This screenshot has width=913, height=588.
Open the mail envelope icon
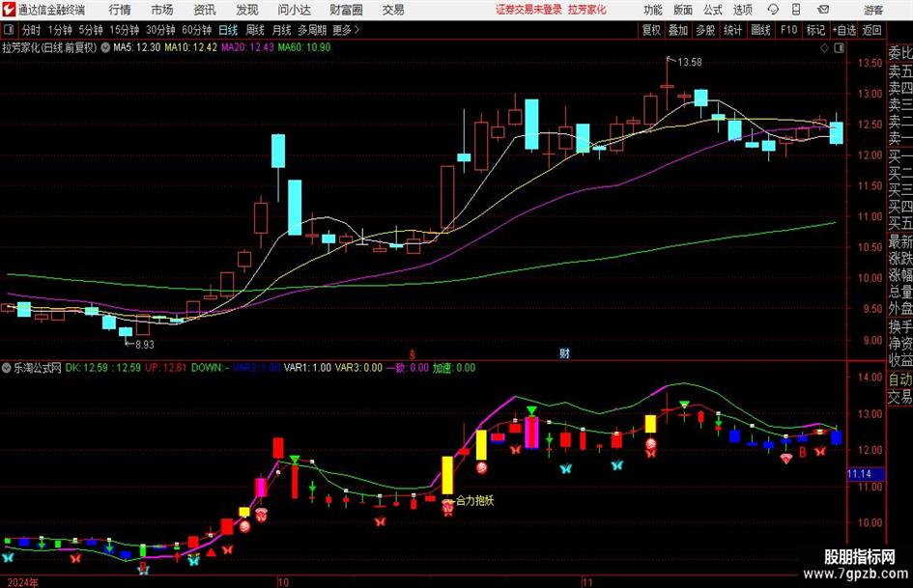pyautogui.click(x=823, y=10)
